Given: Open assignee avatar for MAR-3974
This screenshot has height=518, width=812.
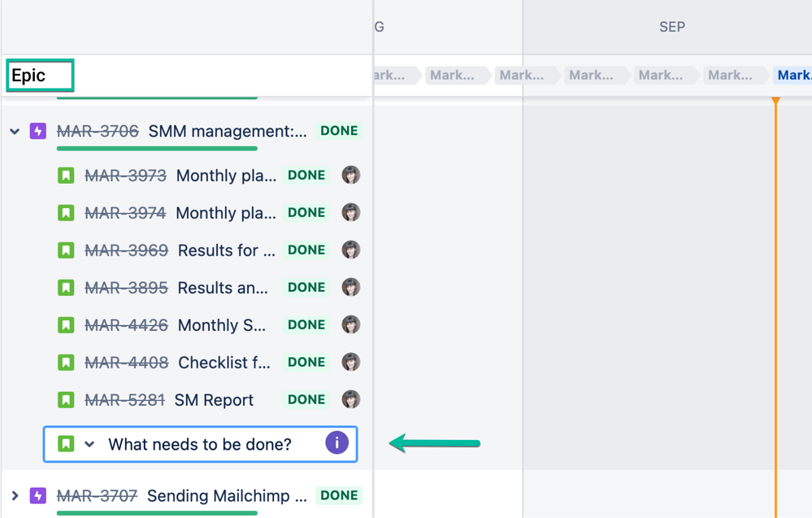Looking at the screenshot, I should [x=350, y=212].
